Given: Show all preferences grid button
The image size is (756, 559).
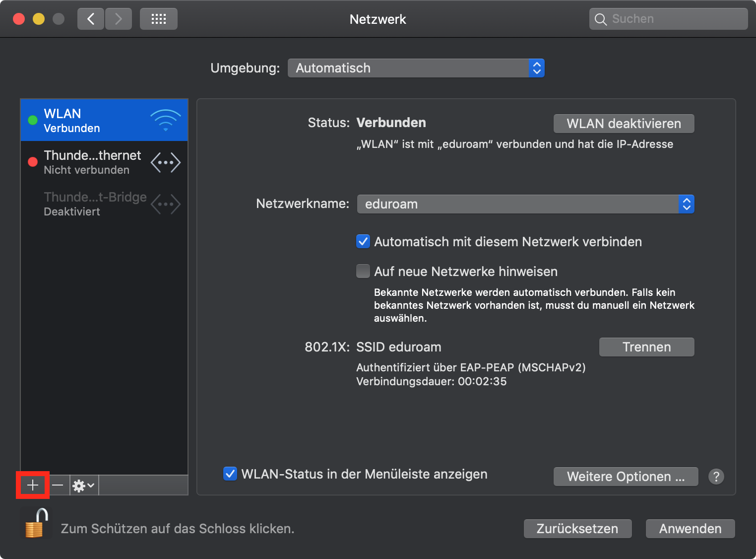Looking at the screenshot, I should point(159,19).
